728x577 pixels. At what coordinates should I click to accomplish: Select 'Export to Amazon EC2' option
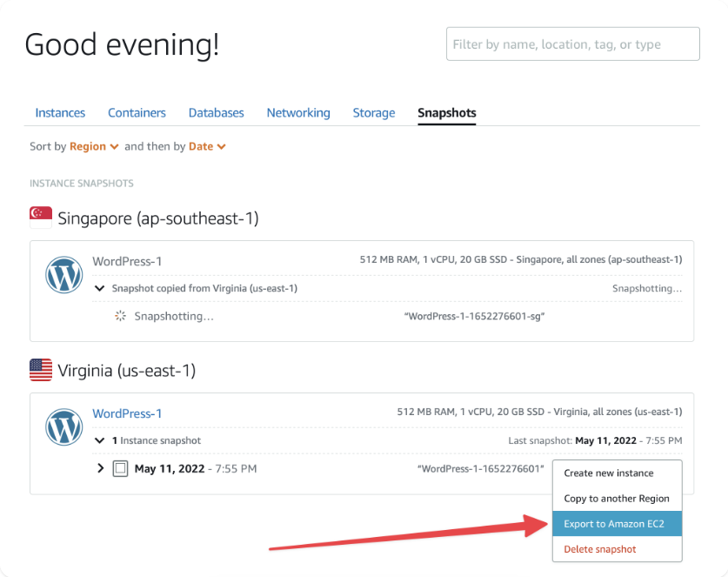[617, 524]
